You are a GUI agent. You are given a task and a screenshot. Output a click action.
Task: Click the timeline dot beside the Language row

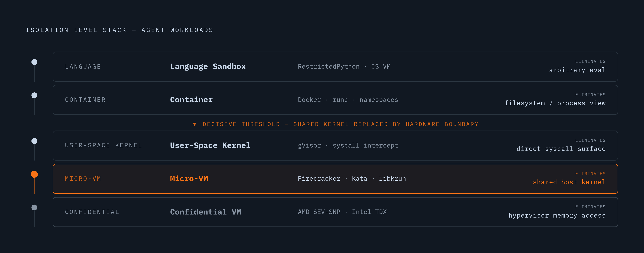34,62
